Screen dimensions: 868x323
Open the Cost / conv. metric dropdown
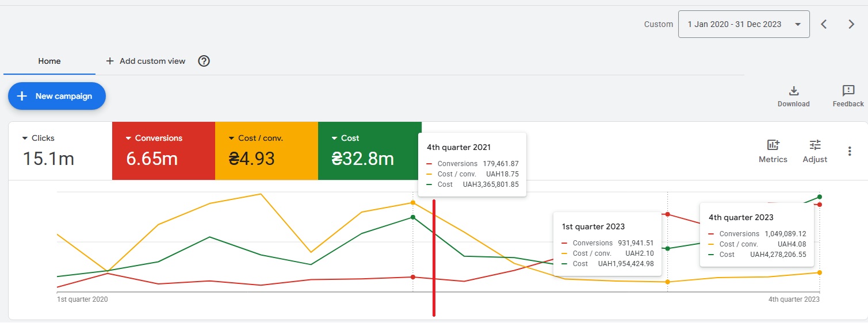[255, 138]
